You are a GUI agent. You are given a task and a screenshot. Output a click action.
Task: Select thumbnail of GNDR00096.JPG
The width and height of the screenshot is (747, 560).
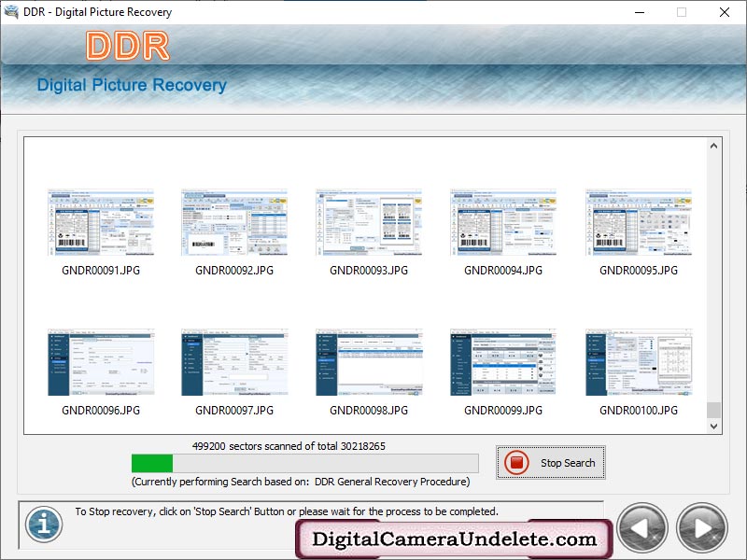click(x=101, y=362)
